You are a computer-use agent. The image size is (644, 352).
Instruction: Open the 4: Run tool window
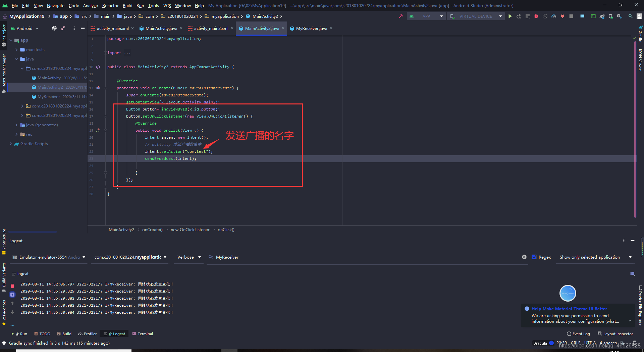(19, 334)
